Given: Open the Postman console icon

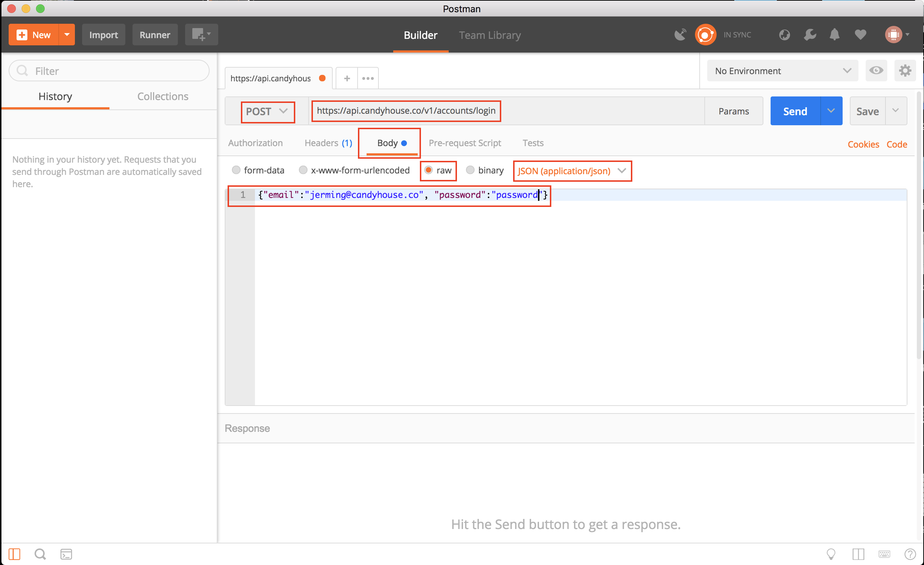Looking at the screenshot, I should tap(66, 554).
